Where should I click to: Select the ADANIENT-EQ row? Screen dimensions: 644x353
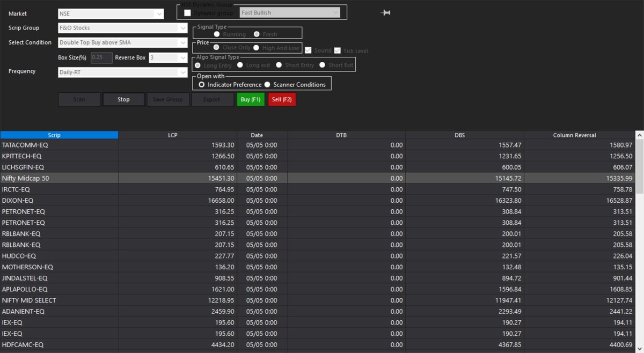pos(317,311)
